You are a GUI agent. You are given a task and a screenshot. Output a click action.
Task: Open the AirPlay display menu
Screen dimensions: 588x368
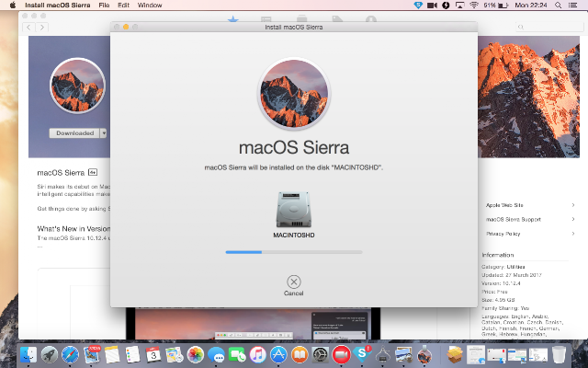pos(459,6)
